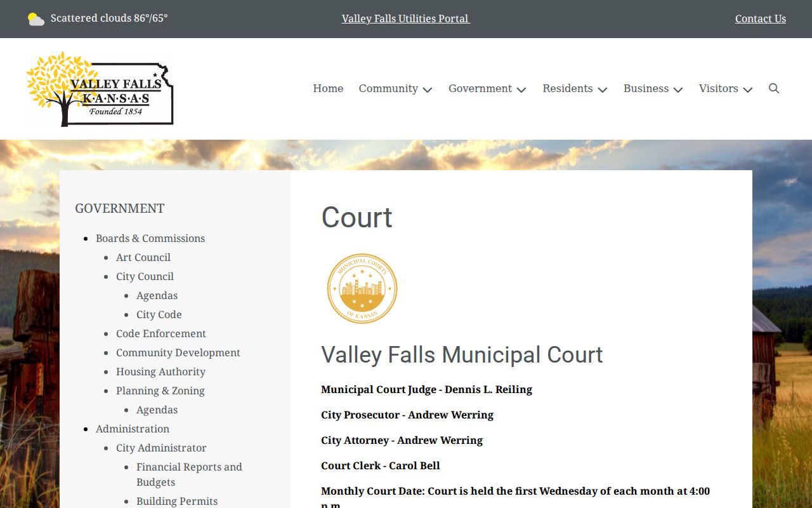
Task: Click the GOVERNMENT sidebar heading
Action: tap(120, 208)
